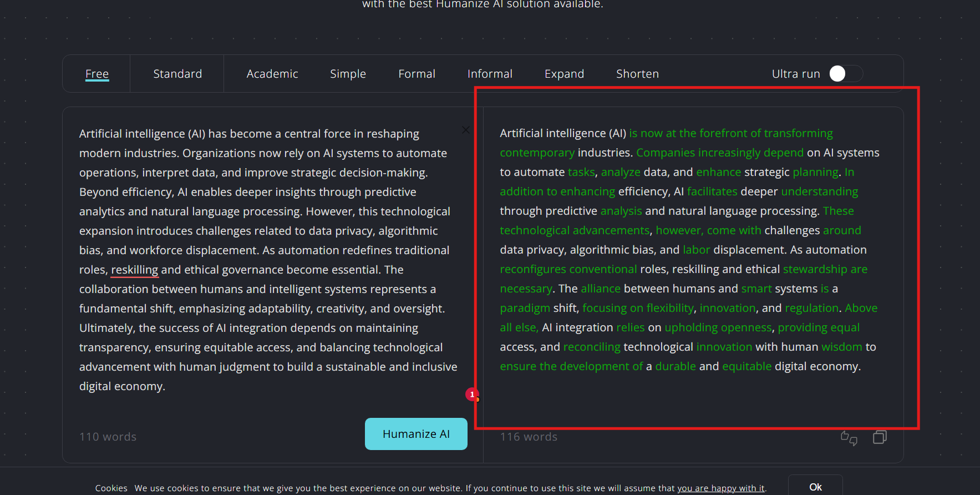Choose the Academic writing mode
Screen dimensions: 980x495
[272, 74]
